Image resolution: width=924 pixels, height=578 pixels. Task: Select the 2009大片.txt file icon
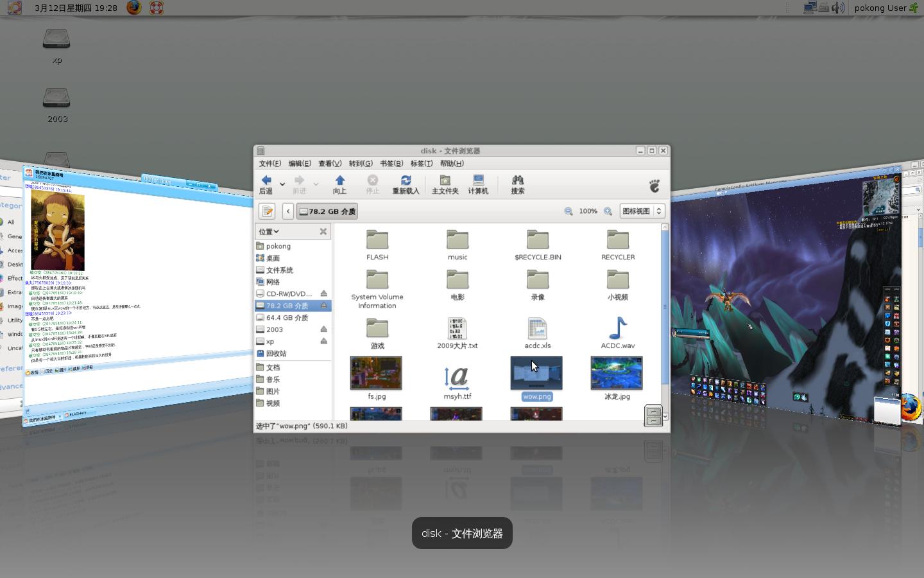(x=458, y=328)
